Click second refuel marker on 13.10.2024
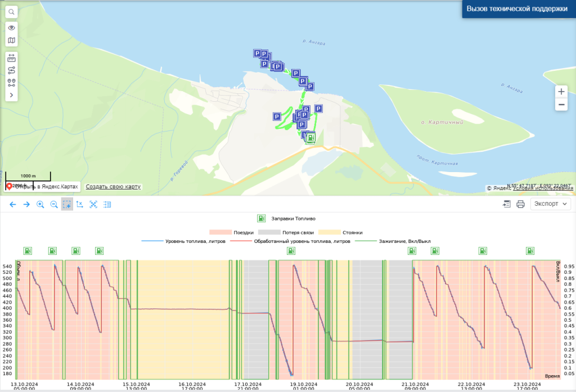 [x=52, y=251]
